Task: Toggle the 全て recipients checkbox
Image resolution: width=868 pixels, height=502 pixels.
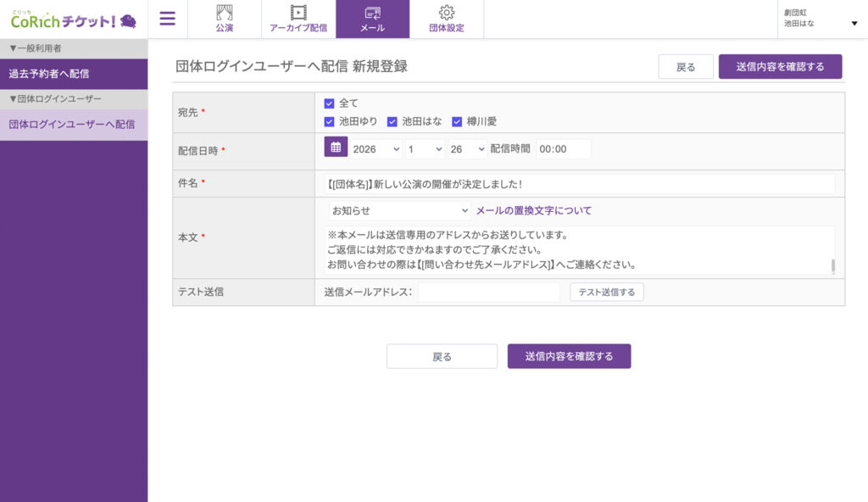Action: pyautogui.click(x=330, y=103)
